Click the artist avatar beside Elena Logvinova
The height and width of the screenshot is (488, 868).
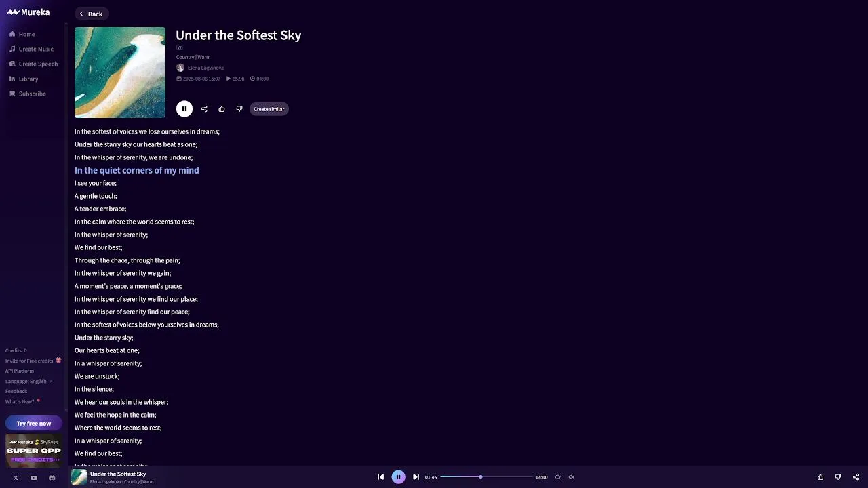(x=180, y=68)
